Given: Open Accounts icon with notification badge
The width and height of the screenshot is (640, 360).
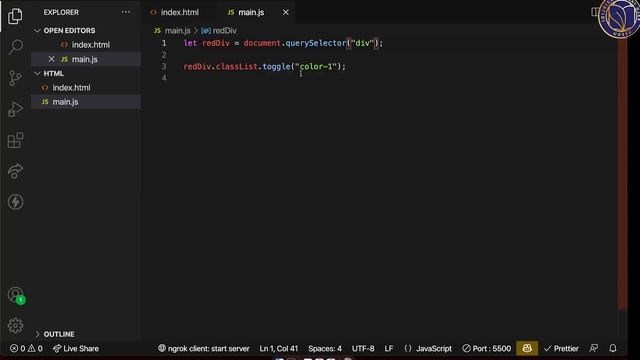Looking at the screenshot, I should click(16, 295).
